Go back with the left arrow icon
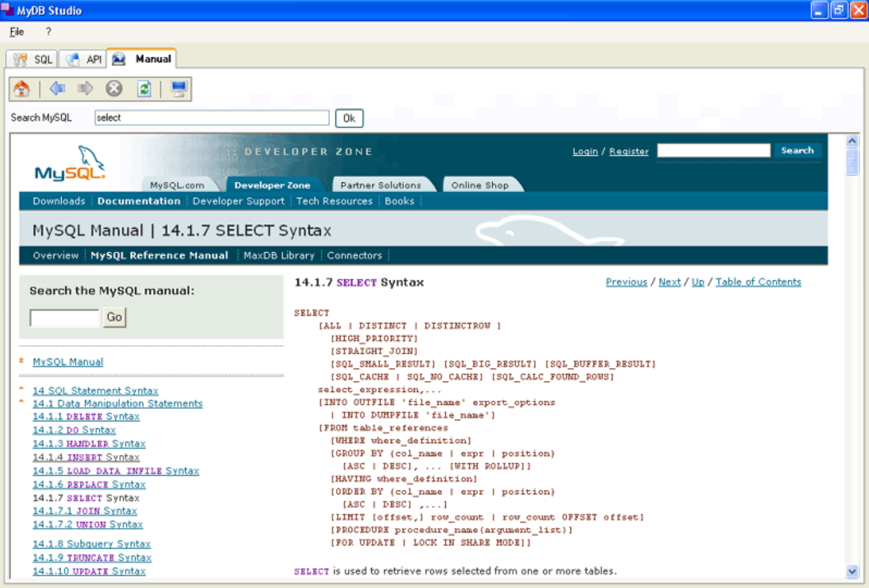This screenshot has width=869, height=588. coord(57,89)
